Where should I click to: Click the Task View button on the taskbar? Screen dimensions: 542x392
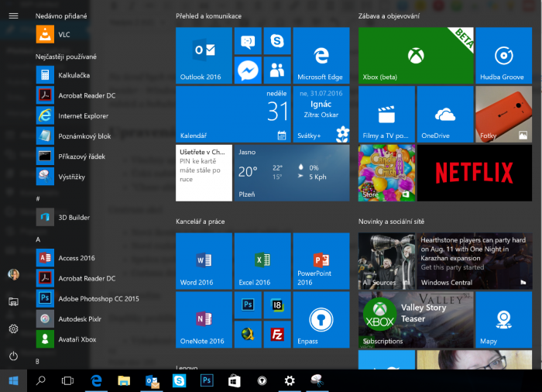point(67,380)
